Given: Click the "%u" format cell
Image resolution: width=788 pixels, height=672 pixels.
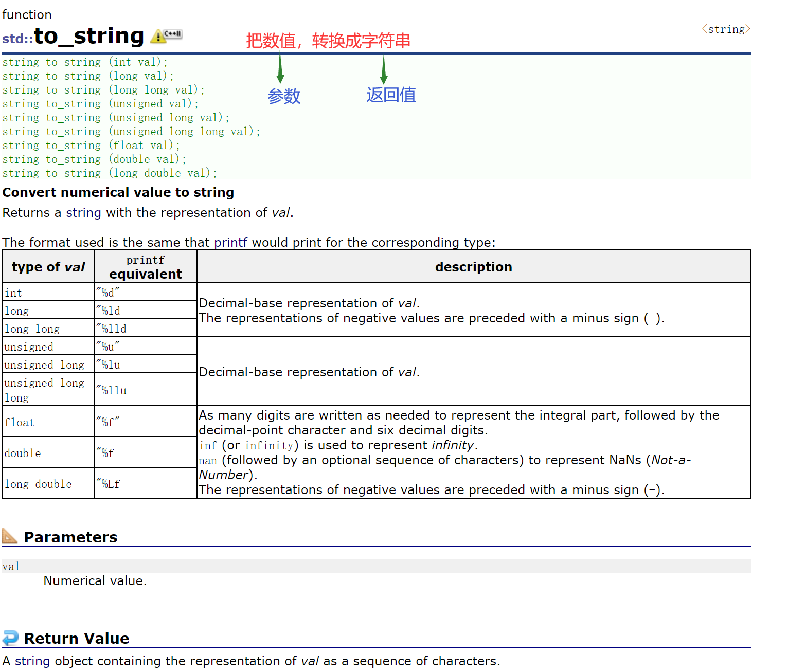Looking at the screenshot, I should [x=146, y=347].
